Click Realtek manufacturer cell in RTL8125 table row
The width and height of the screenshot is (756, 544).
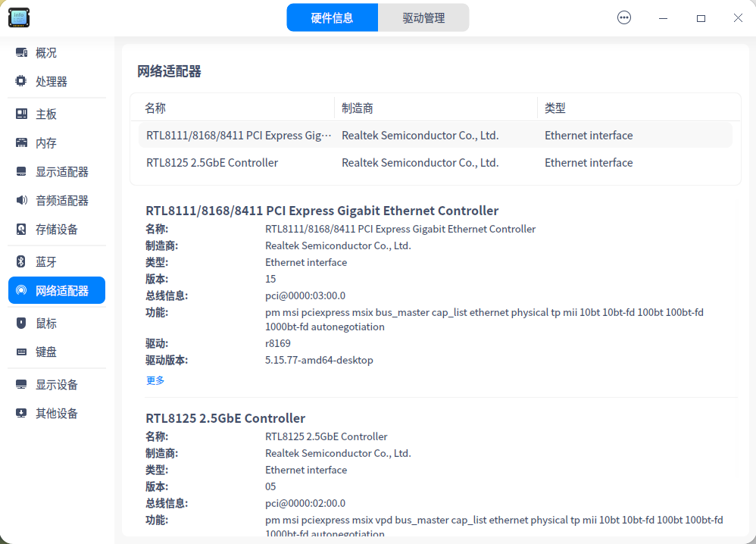click(x=420, y=163)
